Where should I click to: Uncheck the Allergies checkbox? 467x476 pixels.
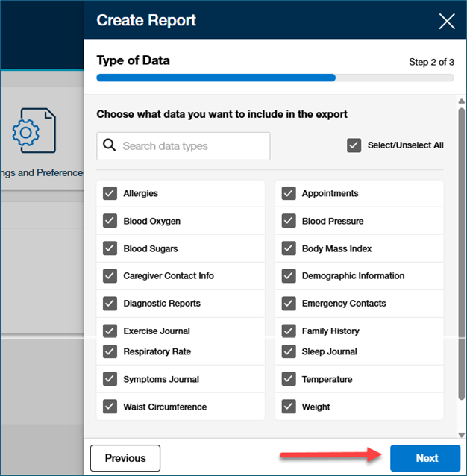110,193
